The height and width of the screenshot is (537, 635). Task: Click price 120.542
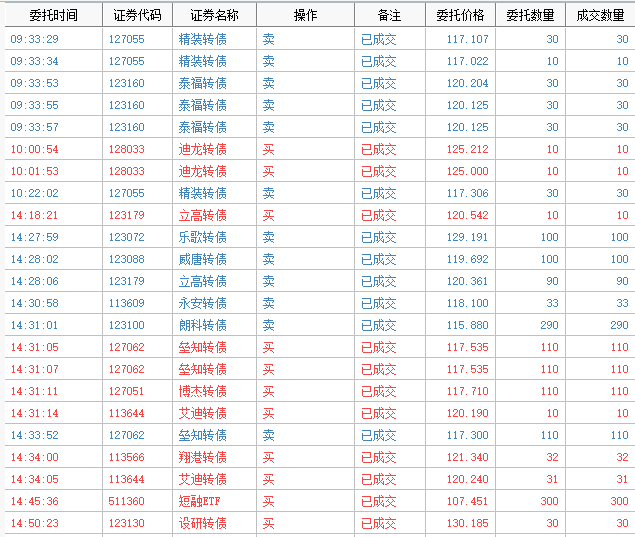pos(468,215)
